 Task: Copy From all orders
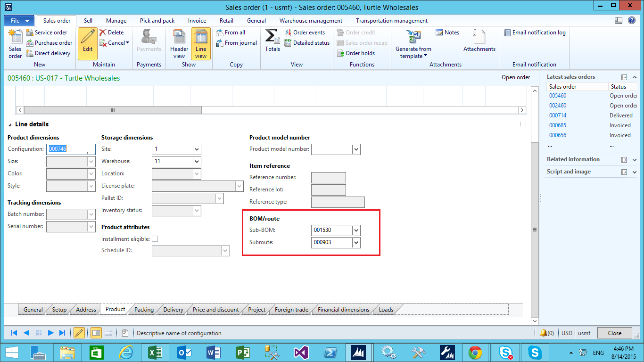point(231,33)
